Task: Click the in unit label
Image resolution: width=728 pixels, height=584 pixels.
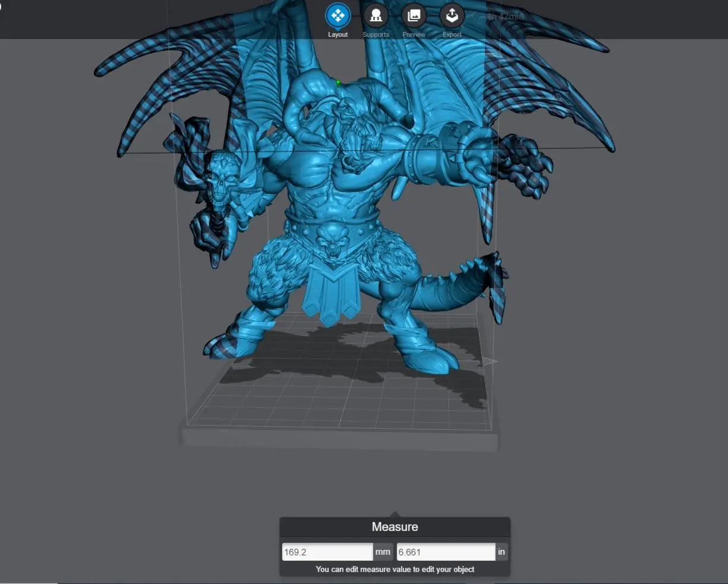Action: [501, 552]
